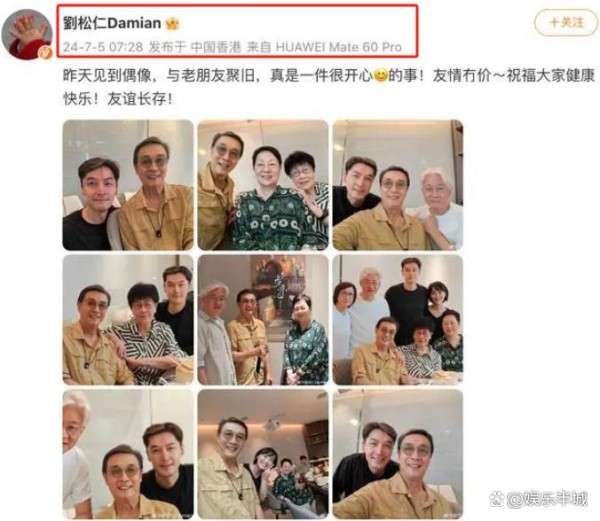Open first photo of two men selfie
This screenshot has height=521, width=600.
tap(128, 185)
